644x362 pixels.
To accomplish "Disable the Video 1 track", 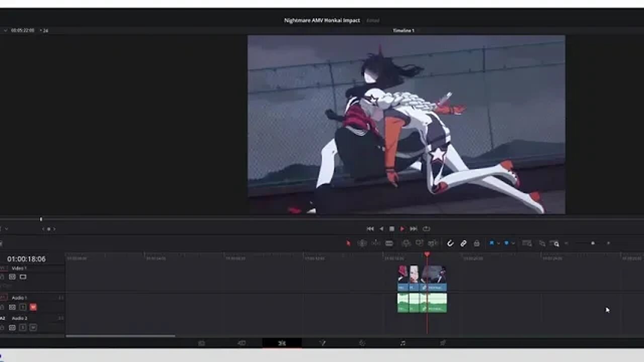I will click(x=23, y=277).
